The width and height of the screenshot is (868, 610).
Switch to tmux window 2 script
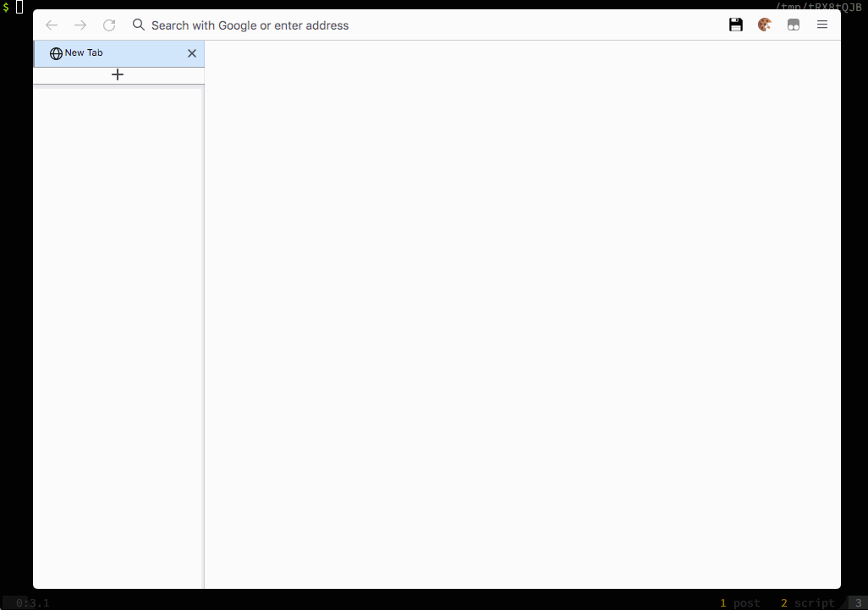[807, 603]
